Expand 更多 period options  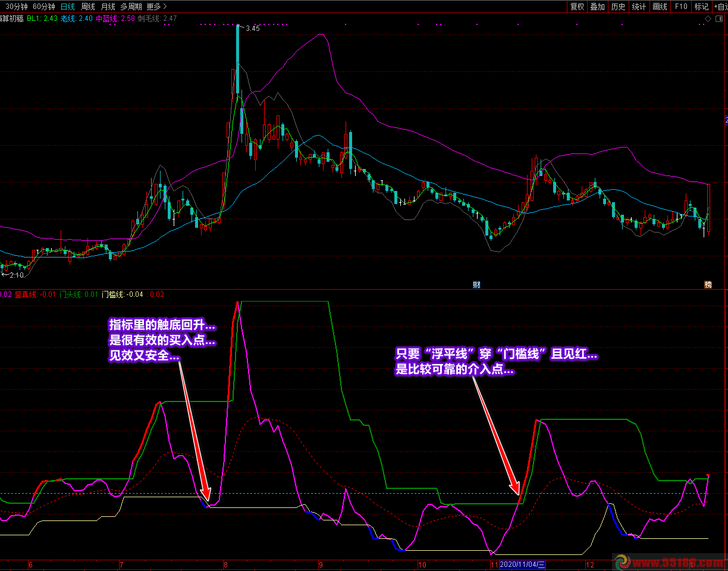(156, 7)
